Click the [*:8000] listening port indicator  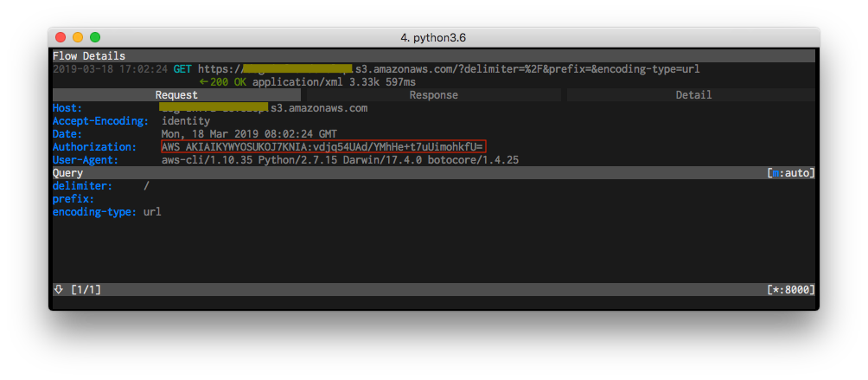[x=790, y=289]
